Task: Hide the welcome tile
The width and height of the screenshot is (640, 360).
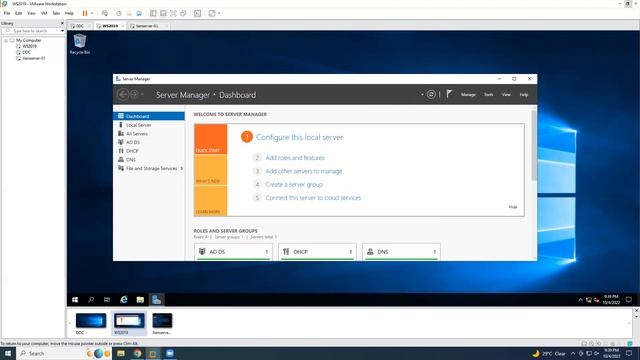Action: click(x=513, y=207)
